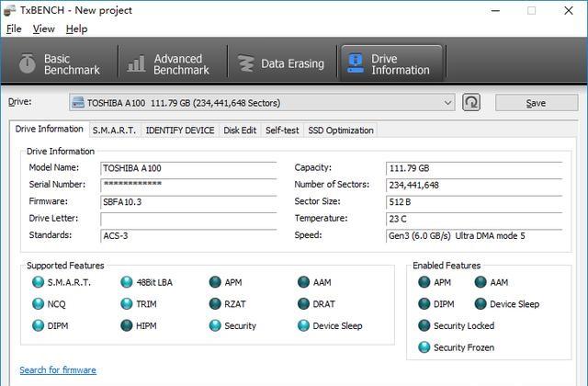Click the DIPM enabled feature indicator
The height and width of the screenshot is (386, 588).
pyautogui.click(x=424, y=304)
